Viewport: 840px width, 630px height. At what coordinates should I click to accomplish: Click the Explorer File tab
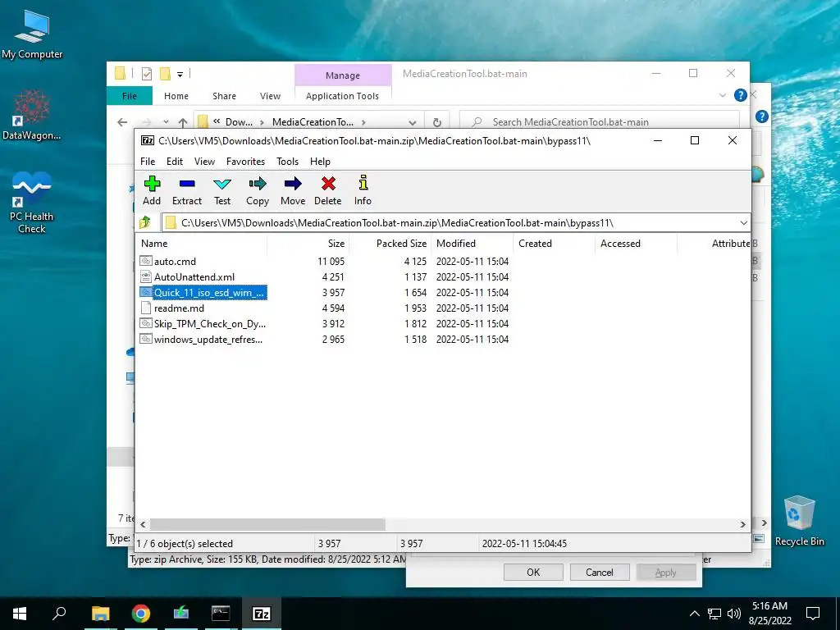pyautogui.click(x=130, y=96)
